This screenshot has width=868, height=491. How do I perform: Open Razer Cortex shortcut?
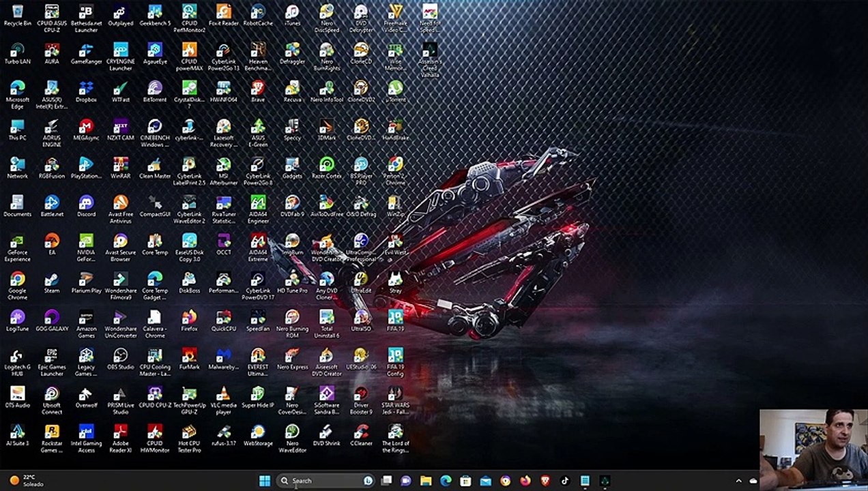(327, 168)
